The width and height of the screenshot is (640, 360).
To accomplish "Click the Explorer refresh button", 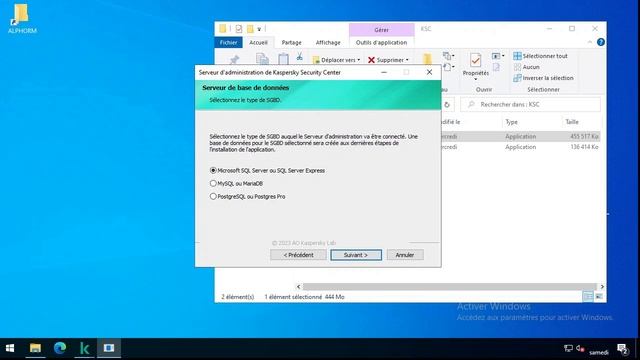I will click(447, 105).
